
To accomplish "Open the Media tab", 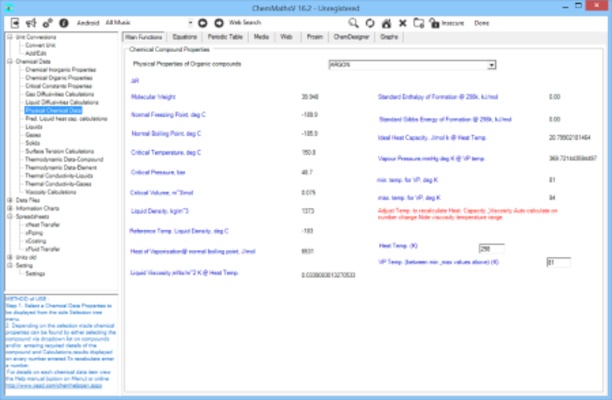I will tap(261, 37).
